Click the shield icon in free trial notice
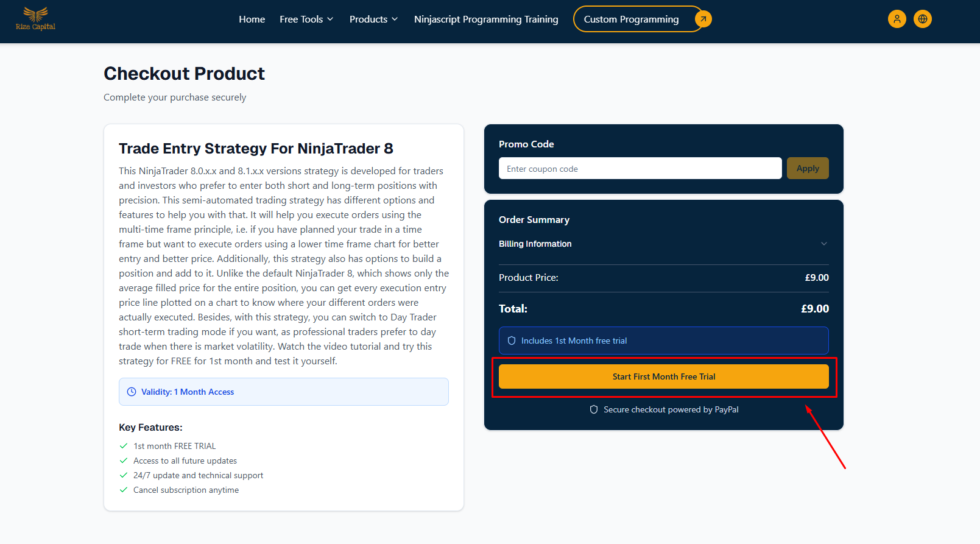 (512, 341)
